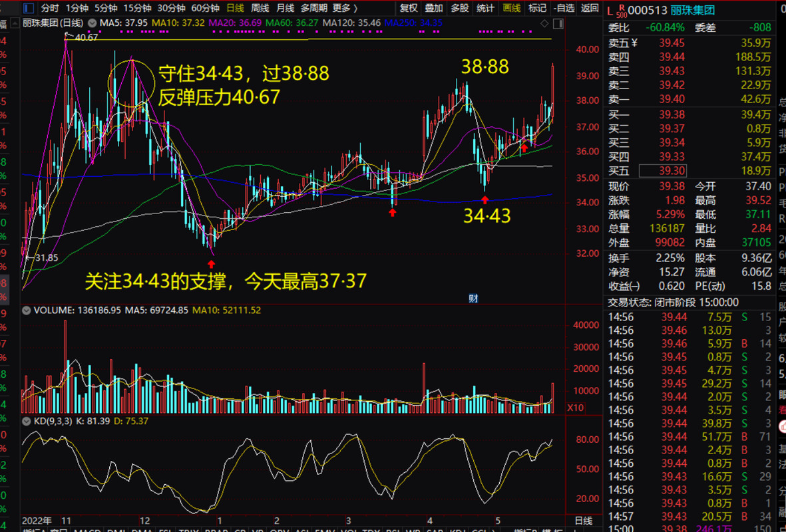Select the 买五 price 39.30 box
786x532 pixels.
(x=662, y=171)
